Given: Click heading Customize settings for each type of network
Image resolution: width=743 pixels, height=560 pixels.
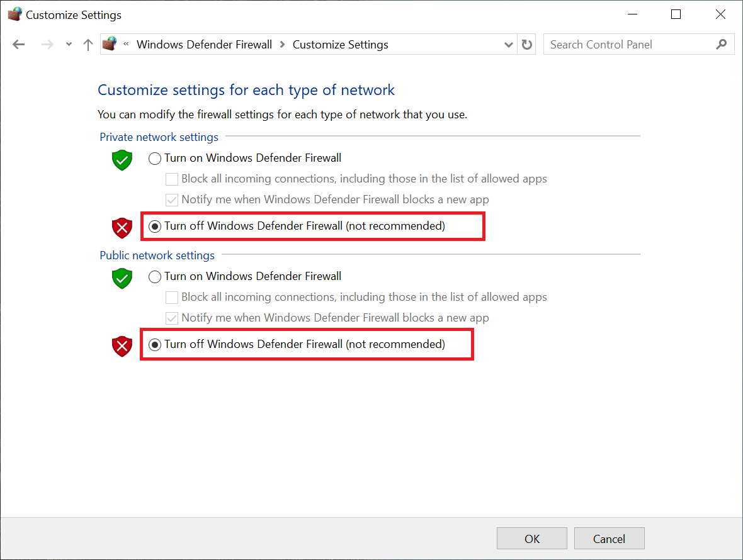Looking at the screenshot, I should click(246, 90).
